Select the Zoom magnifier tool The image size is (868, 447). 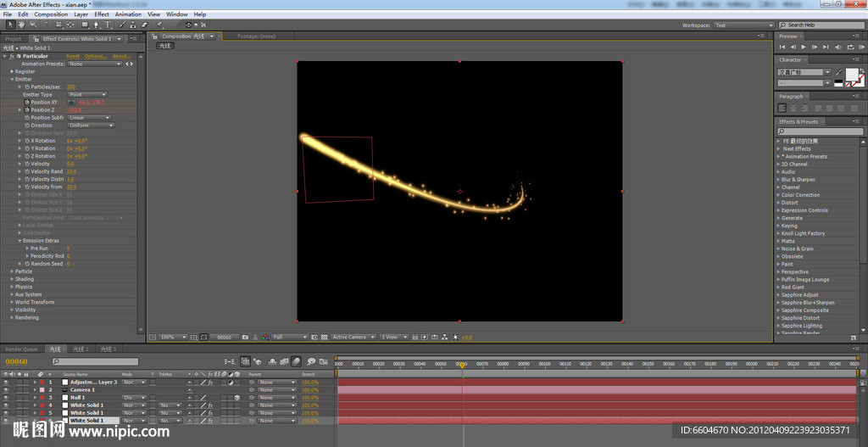(31, 25)
